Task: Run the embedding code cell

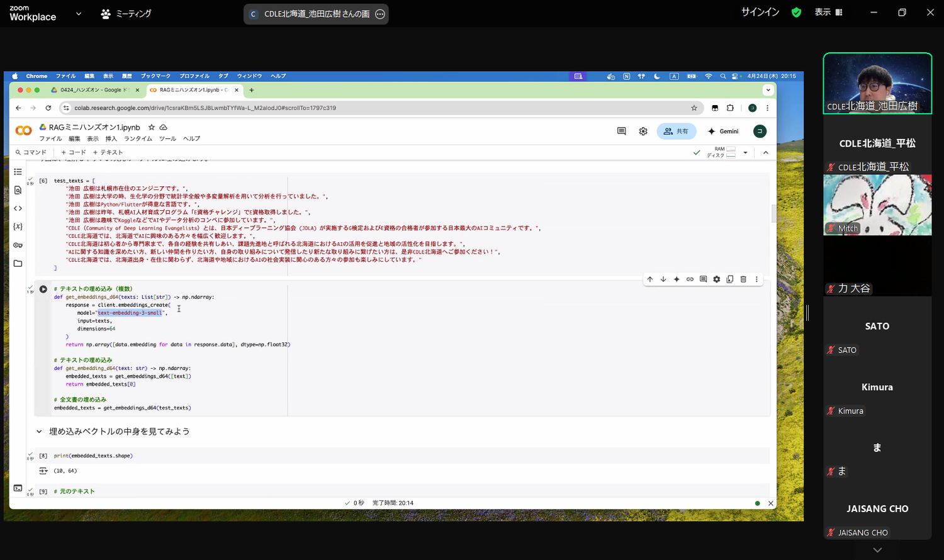Action: 43,289
